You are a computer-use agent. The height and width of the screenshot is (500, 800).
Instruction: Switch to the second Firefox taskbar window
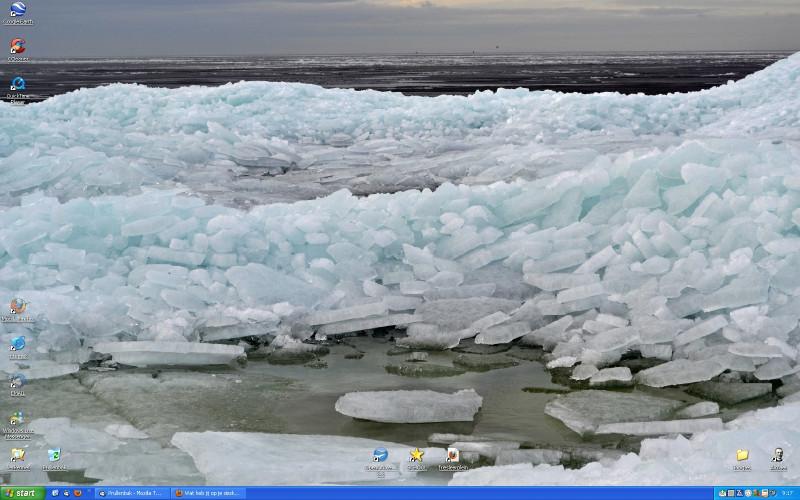[208, 493]
